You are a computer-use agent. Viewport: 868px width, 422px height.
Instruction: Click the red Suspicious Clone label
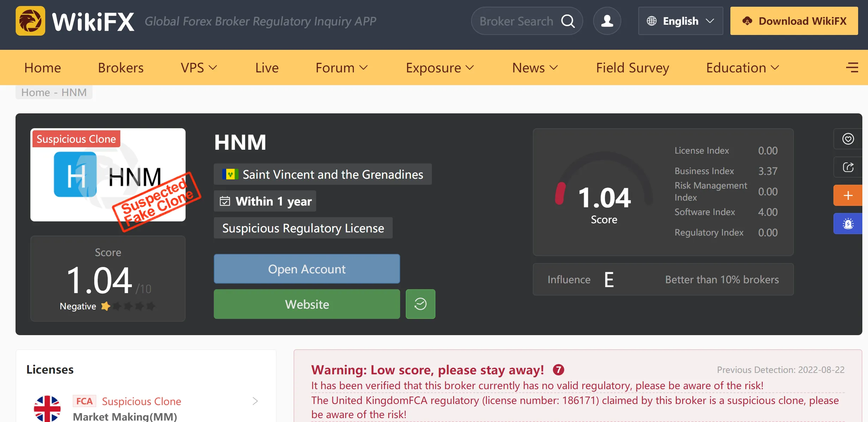point(76,139)
